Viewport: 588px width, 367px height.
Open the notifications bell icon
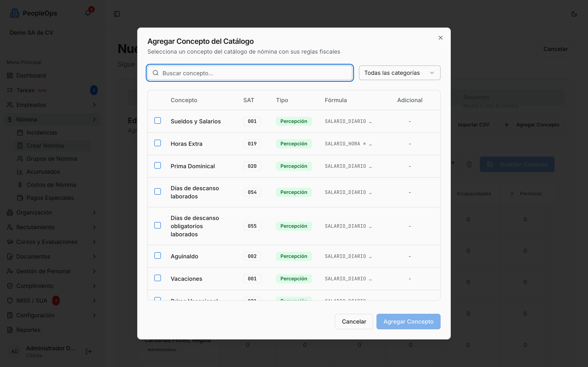[x=88, y=13]
